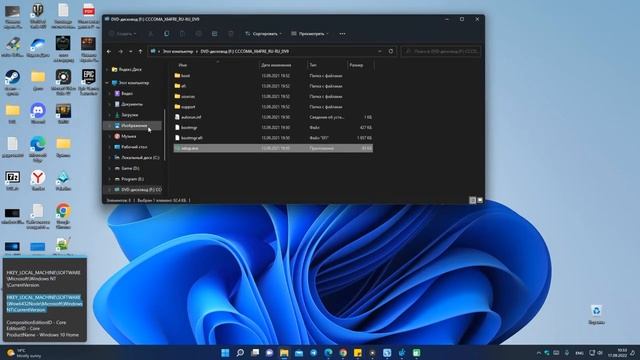Select Изображения in the navigation pane
The image size is (640, 360).
(x=133, y=126)
